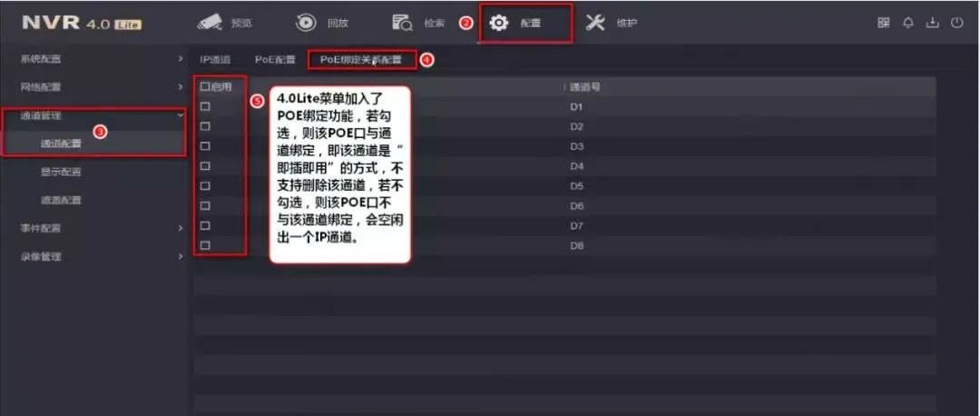Click the D5 channel number cell

576,186
